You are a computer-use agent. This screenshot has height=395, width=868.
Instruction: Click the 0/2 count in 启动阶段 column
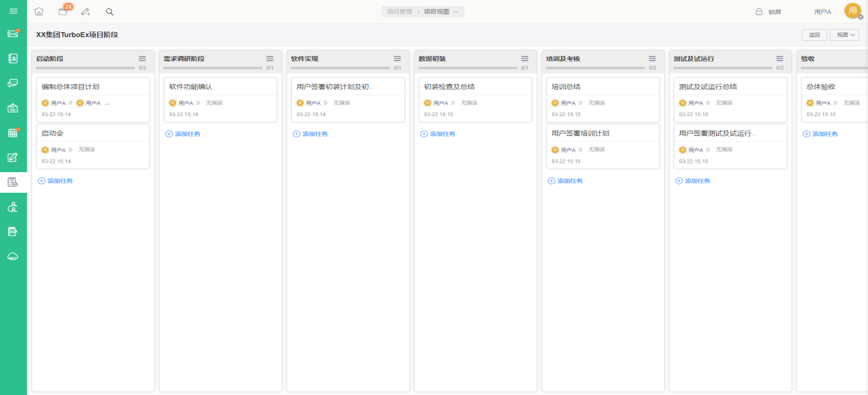(142, 68)
